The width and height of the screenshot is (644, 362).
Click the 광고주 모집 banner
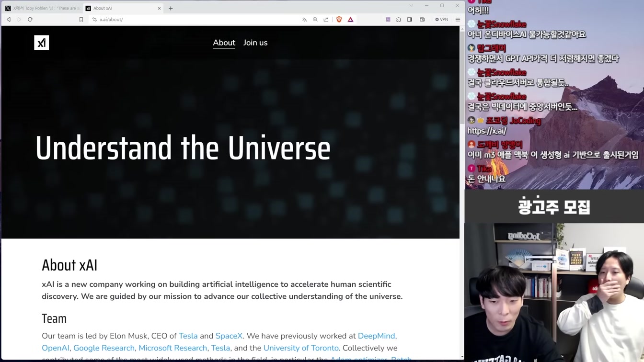point(554,206)
